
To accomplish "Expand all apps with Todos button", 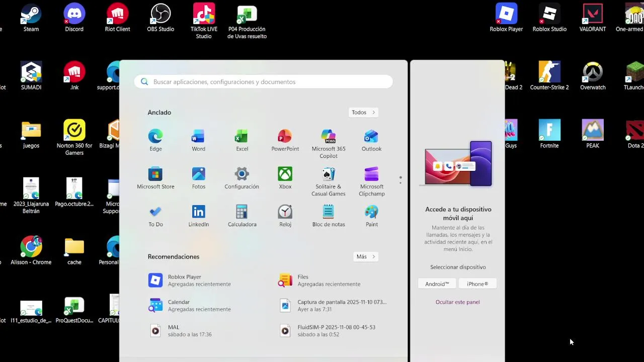I will coord(363,113).
